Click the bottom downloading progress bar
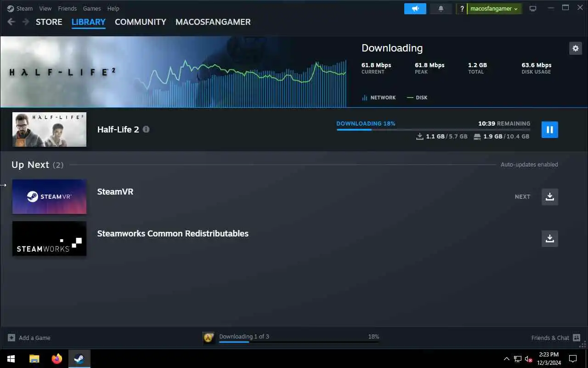 (299, 342)
